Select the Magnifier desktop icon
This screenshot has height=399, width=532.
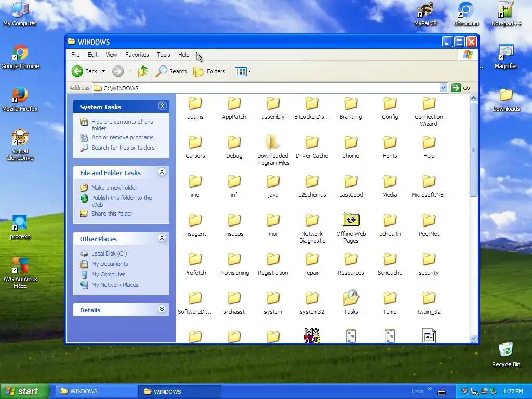(506, 57)
